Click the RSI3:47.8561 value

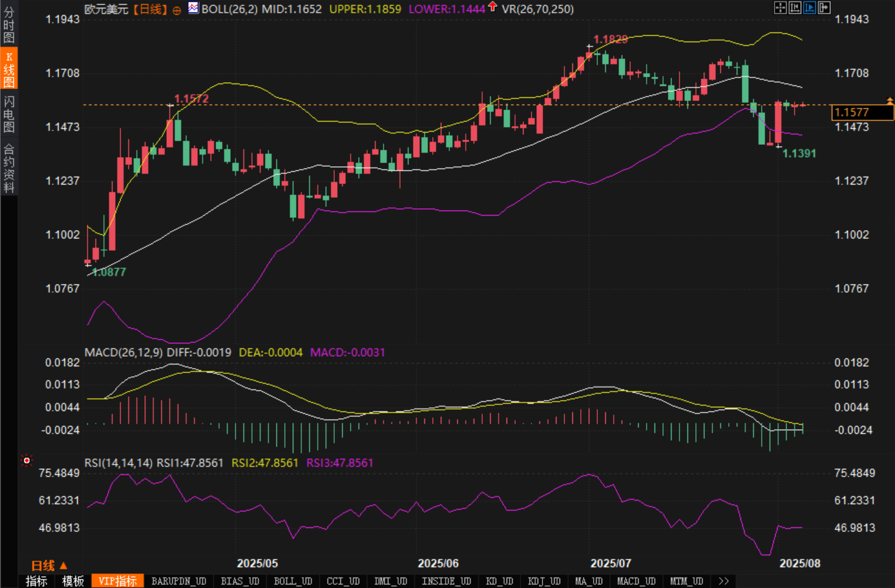[340, 463]
